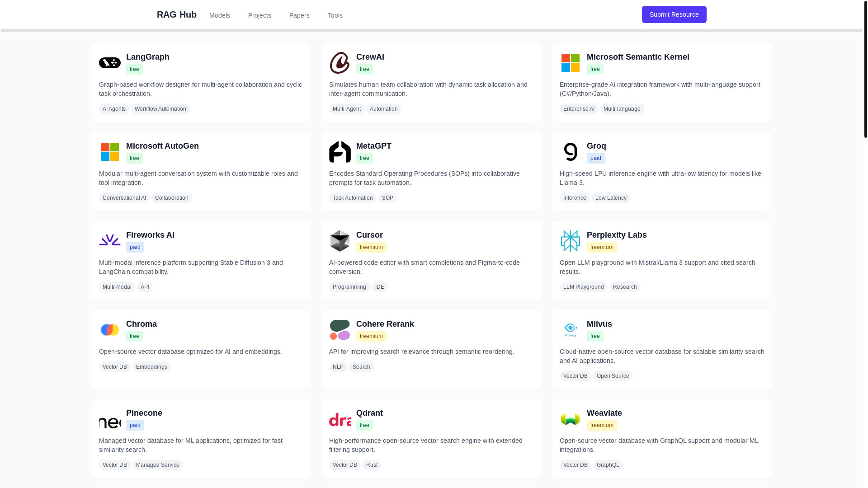Open the CrewAI title link
The width and height of the screenshot is (868, 488).
(370, 57)
